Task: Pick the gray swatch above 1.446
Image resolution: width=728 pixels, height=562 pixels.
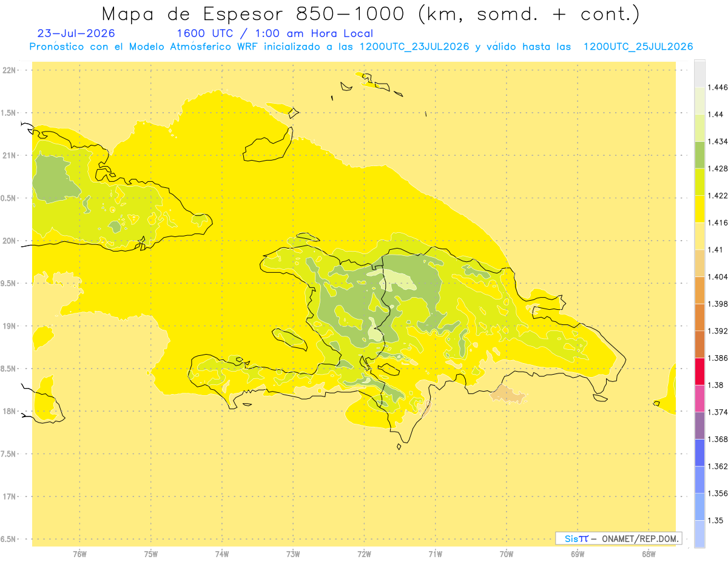Action: (x=699, y=73)
